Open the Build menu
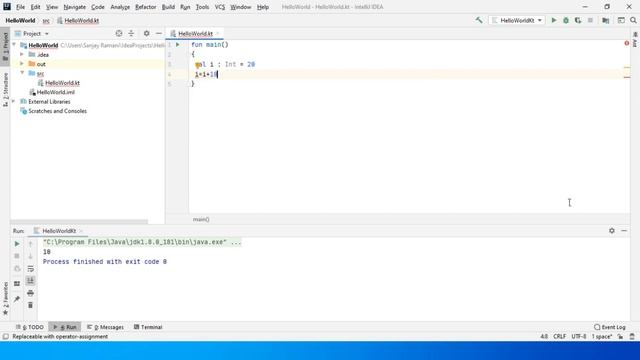This screenshot has width=640, height=360. [168, 7]
